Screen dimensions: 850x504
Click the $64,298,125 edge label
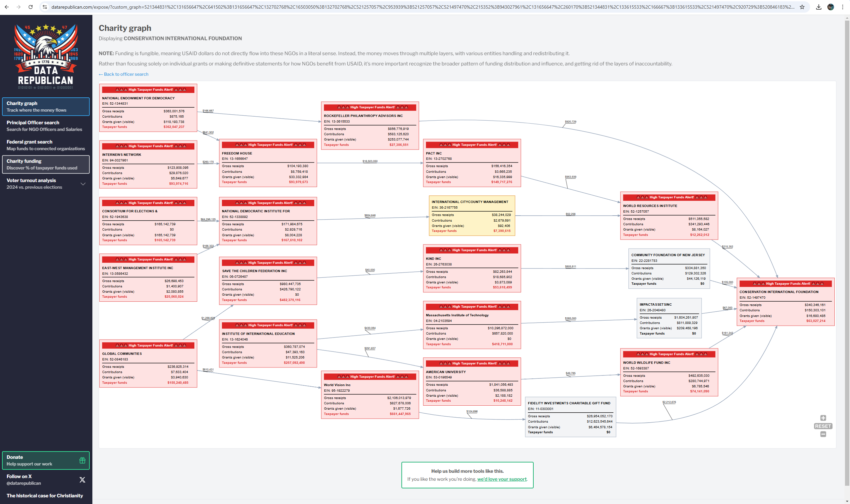208,219
